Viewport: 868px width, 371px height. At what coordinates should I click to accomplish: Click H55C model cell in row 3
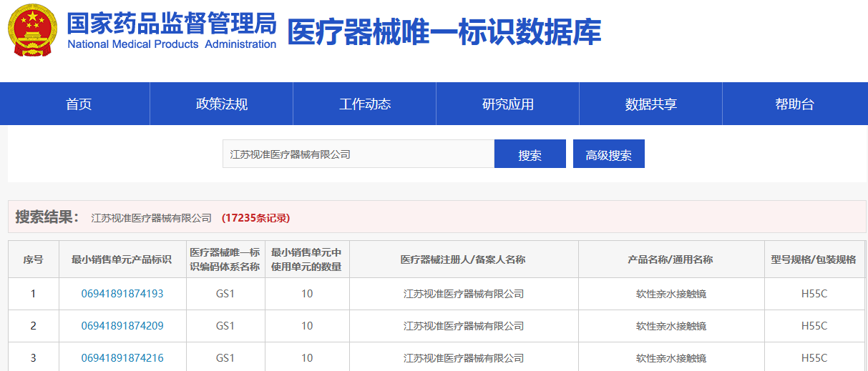click(814, 358)
